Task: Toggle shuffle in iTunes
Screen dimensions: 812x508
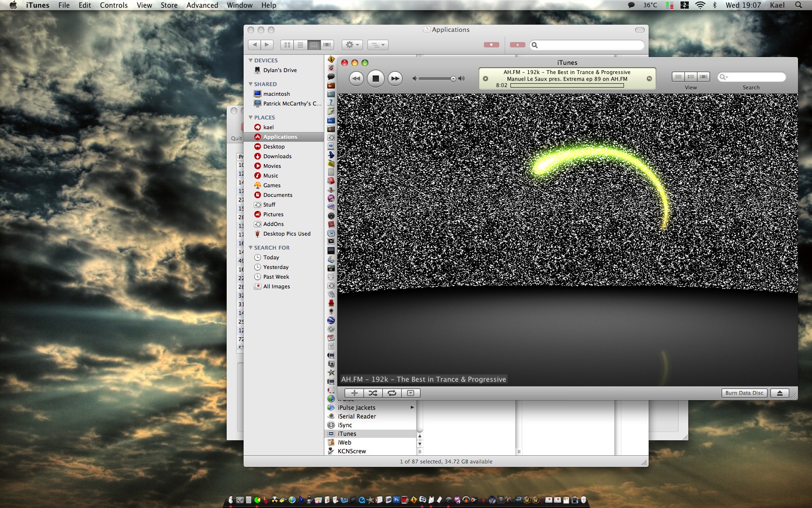Action: coord(373,393)
